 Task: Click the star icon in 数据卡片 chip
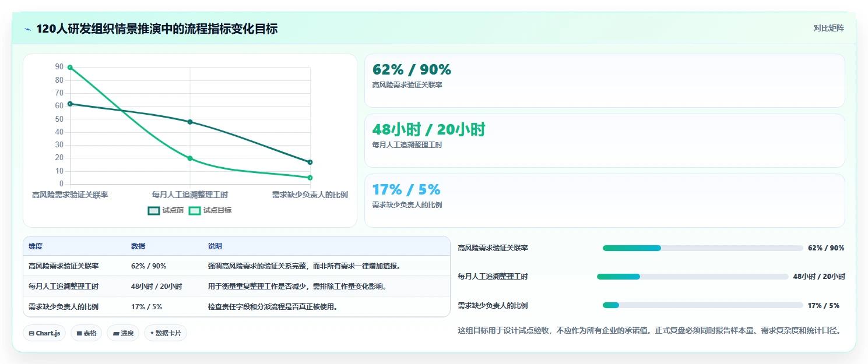[152, 333]
